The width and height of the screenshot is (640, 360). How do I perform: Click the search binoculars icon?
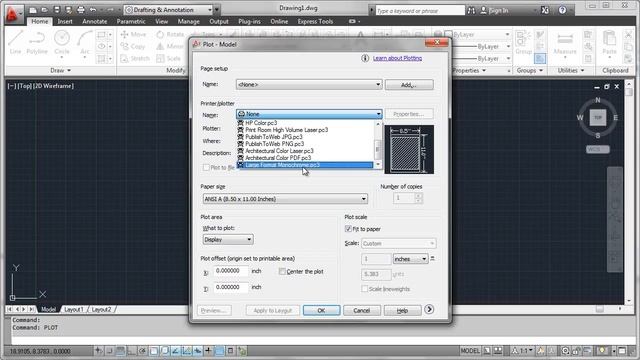[x=471, y=10]
